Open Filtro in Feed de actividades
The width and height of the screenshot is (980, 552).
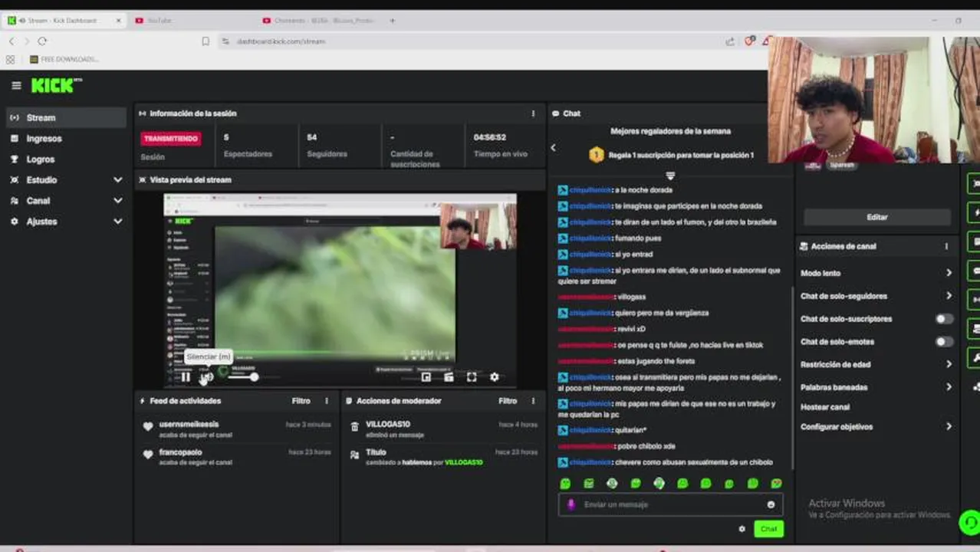click(301, 401)
